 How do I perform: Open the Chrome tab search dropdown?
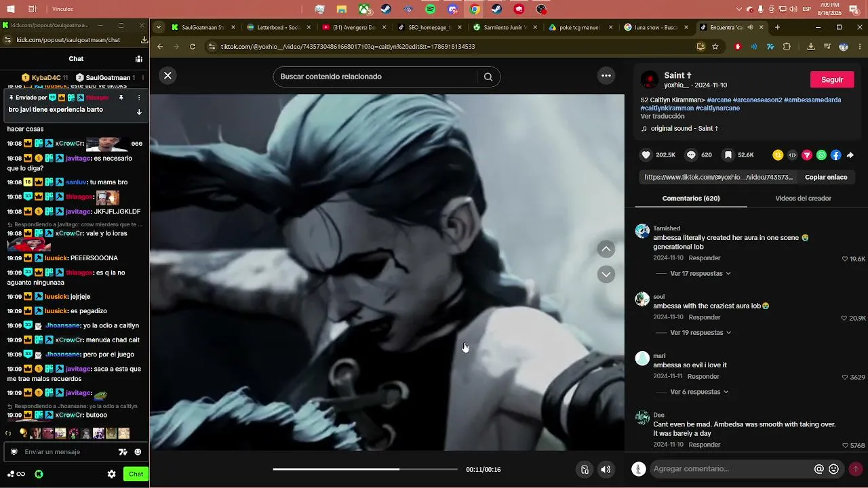click(159, 27)
